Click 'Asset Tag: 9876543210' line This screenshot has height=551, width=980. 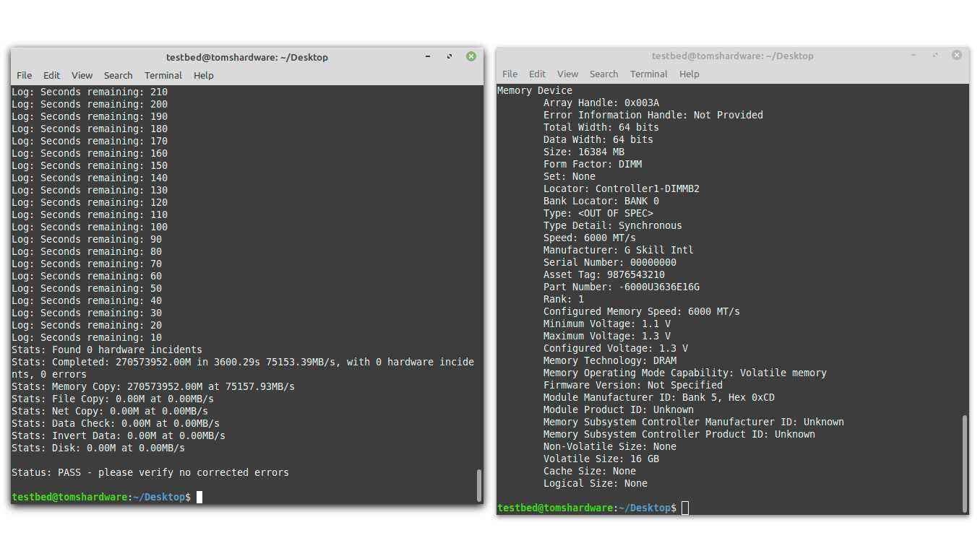coord(604,274)
